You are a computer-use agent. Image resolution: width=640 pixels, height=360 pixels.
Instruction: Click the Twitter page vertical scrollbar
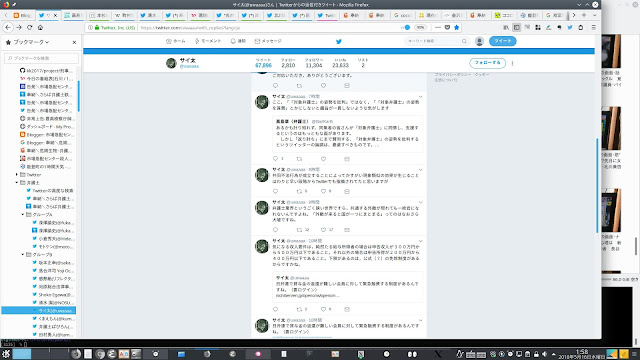pos(598,186)
